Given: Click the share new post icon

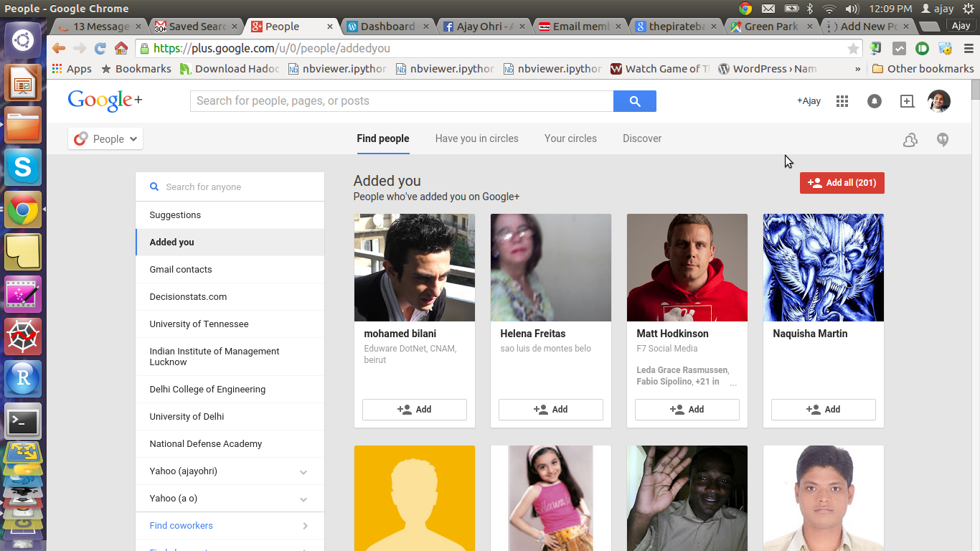Looking at the screenshot, I should (x=907, y=101).
